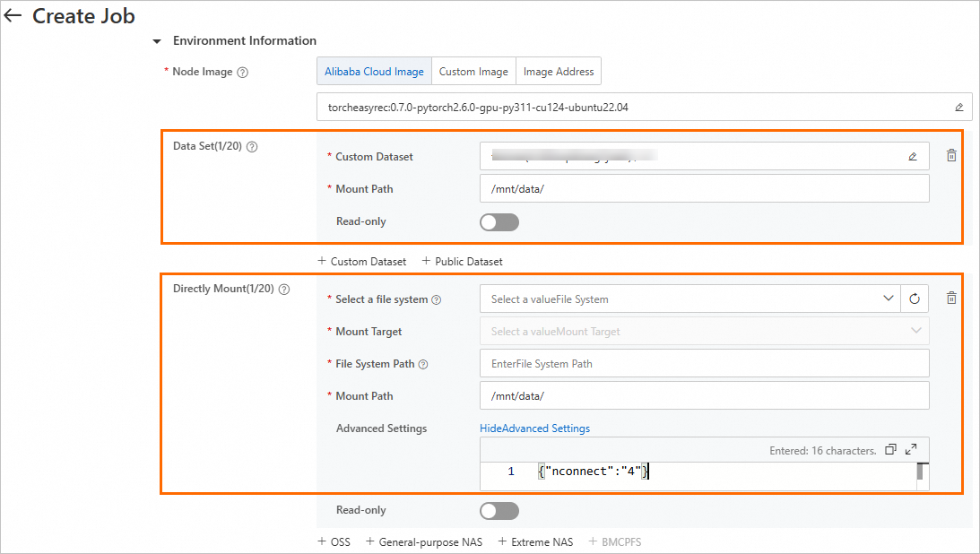Click the help icon next to Node Image
Viewport: 980px width, 554px height.
click(x=242, y=73)
